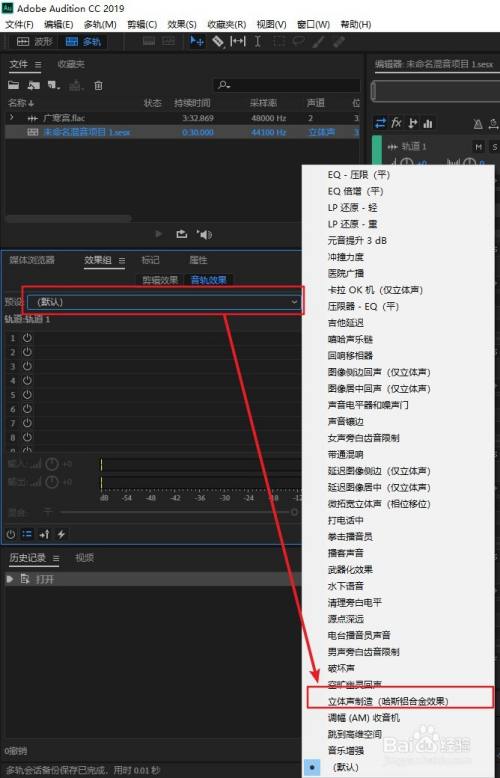Open the 剪辑(C) menu

click(x=142, y=24)
